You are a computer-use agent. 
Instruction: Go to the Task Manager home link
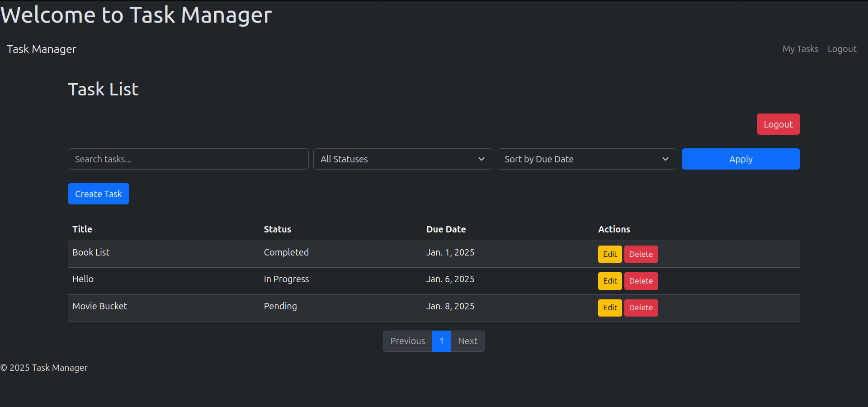tap(41, 49)
